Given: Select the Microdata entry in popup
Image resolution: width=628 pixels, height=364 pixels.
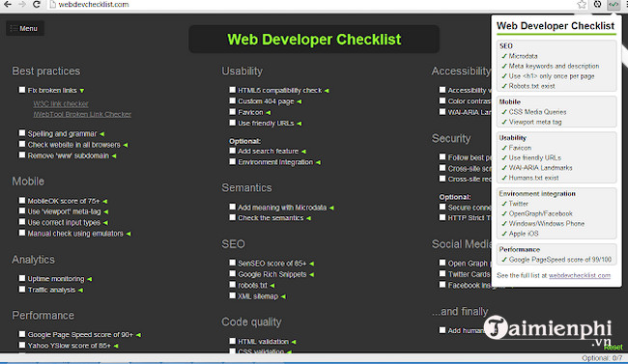Looking at the screenshot, I should pos(523,56).
